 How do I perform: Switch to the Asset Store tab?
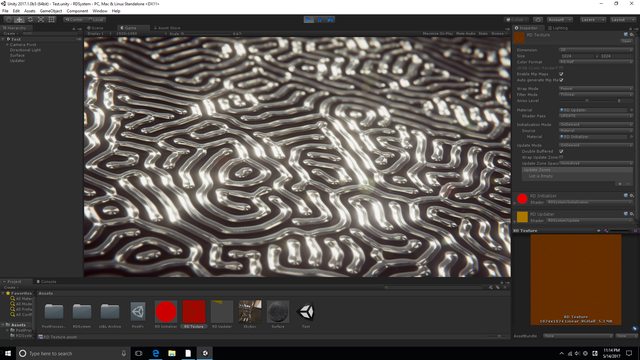click(167, 28)
